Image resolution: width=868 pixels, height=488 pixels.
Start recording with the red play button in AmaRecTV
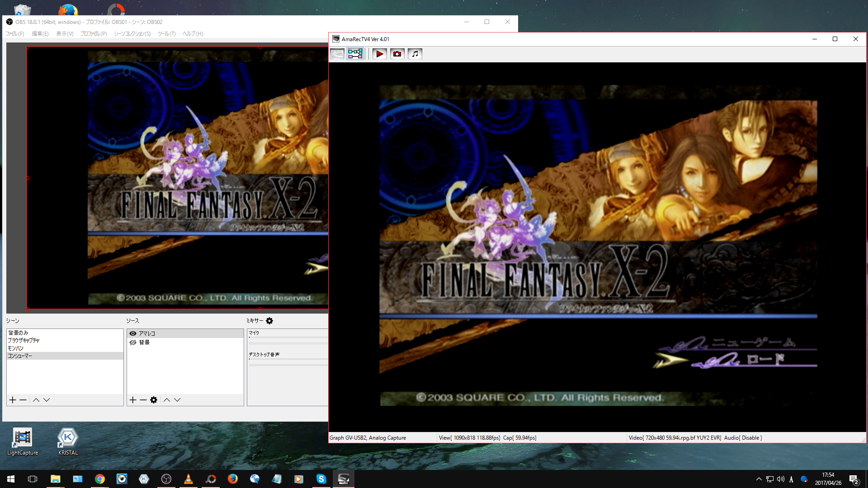point(379,54)
